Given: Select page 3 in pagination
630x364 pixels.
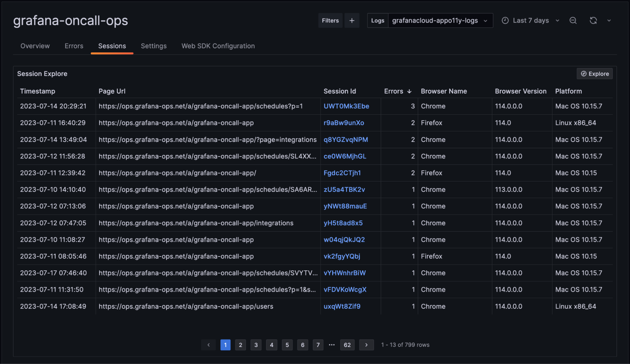Looking at the screenshot, I should [256, 345].
